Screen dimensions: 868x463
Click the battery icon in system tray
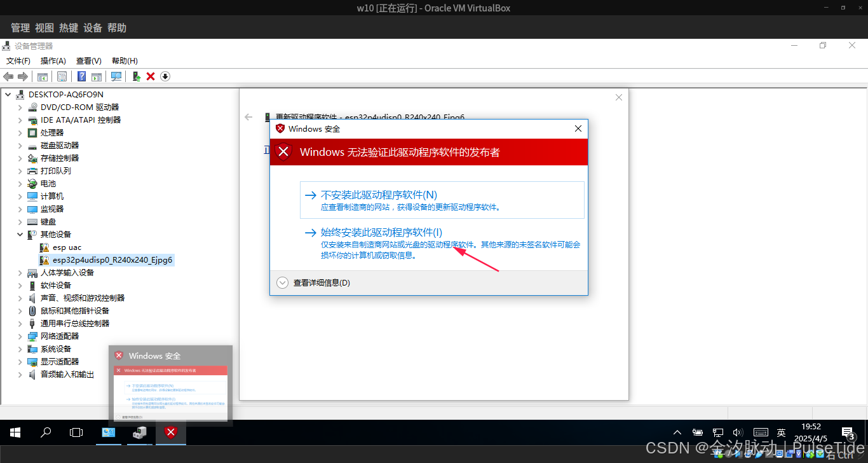698,432
